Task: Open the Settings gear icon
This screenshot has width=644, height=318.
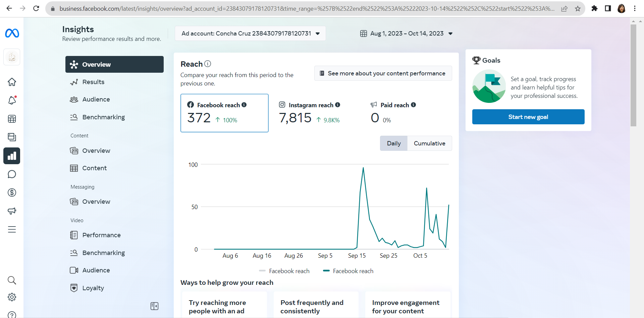Action: click(12, 297)
